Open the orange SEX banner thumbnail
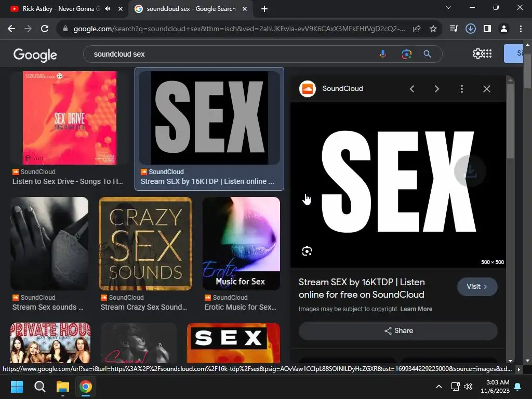Viewport: 532px width, 399px height. [x=233, y=343]
